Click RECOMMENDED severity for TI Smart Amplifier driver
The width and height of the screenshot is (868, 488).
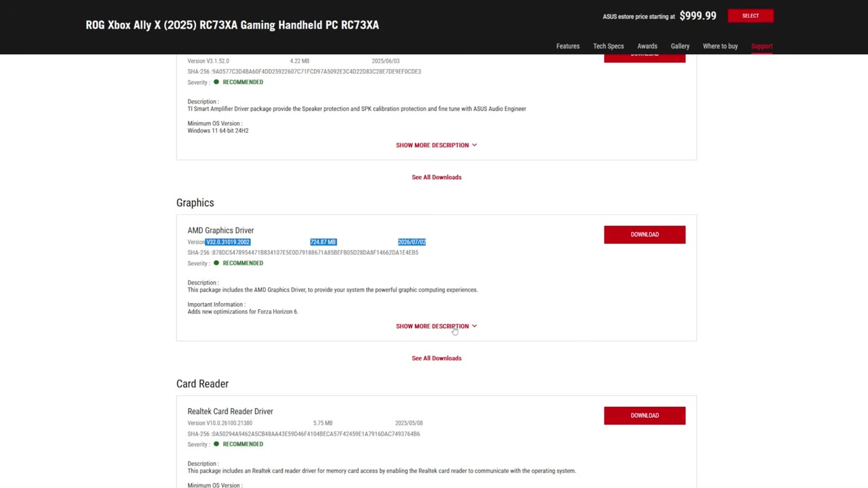click(x=243, y=82)
